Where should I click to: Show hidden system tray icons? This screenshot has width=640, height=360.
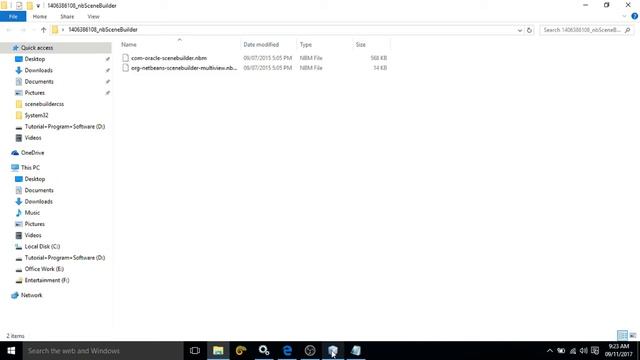click(x=550, y=351)
